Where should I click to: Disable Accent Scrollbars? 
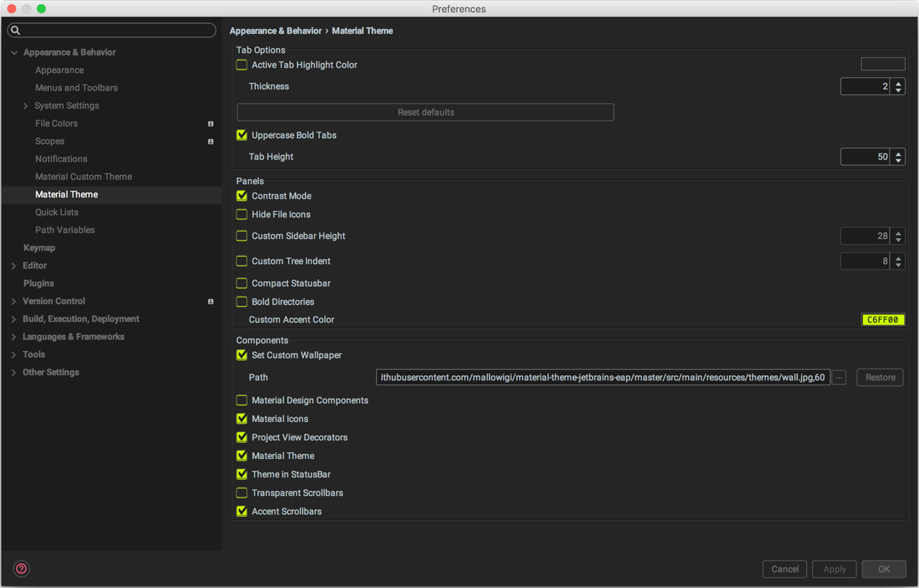(241, 511)
